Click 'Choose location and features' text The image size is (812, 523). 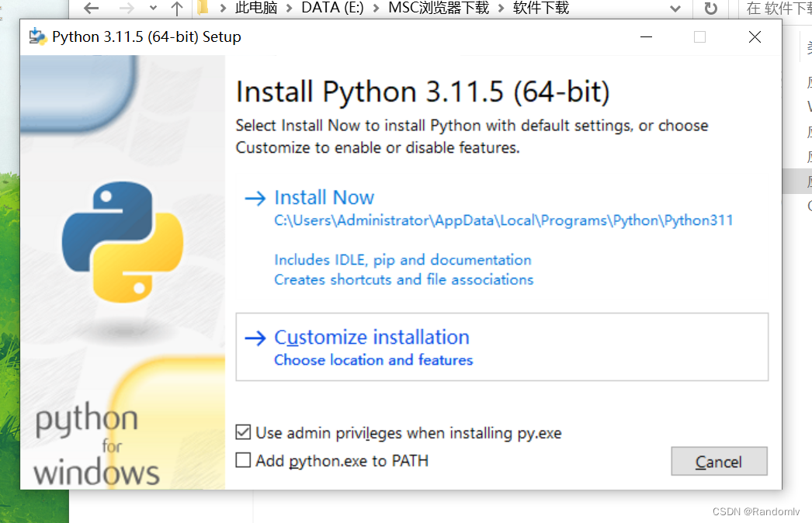(373, 360)
